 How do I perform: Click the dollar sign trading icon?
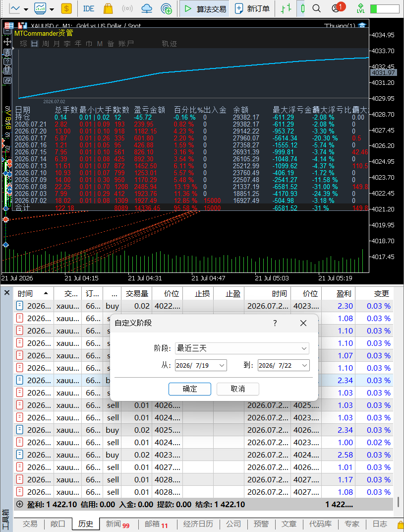pos(66,8)
